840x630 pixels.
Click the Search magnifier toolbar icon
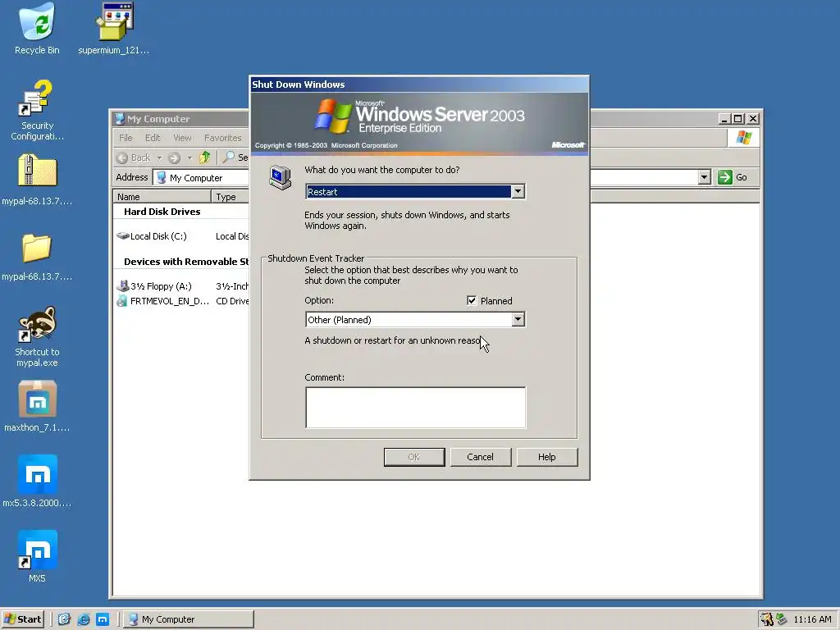(x=229, y=157)
